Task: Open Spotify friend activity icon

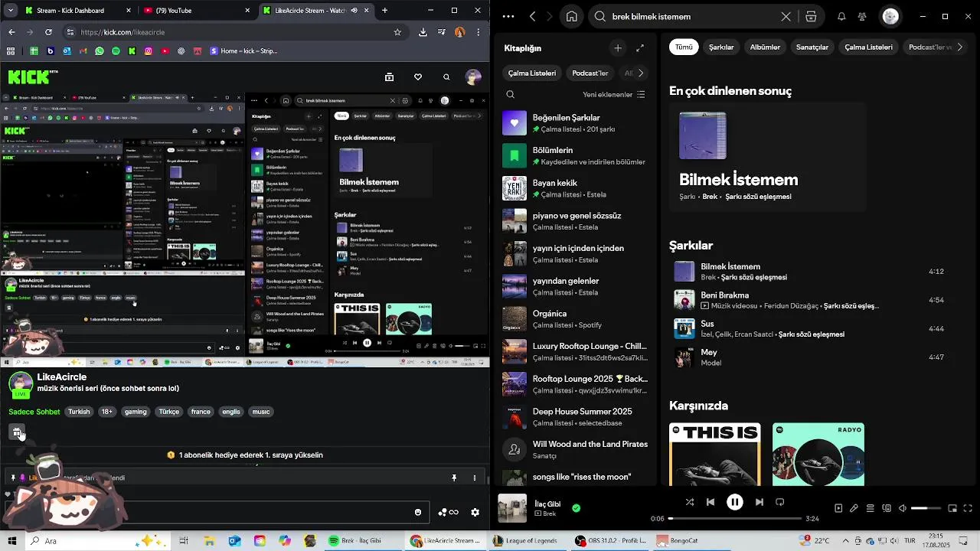Action: click(862, 17)
